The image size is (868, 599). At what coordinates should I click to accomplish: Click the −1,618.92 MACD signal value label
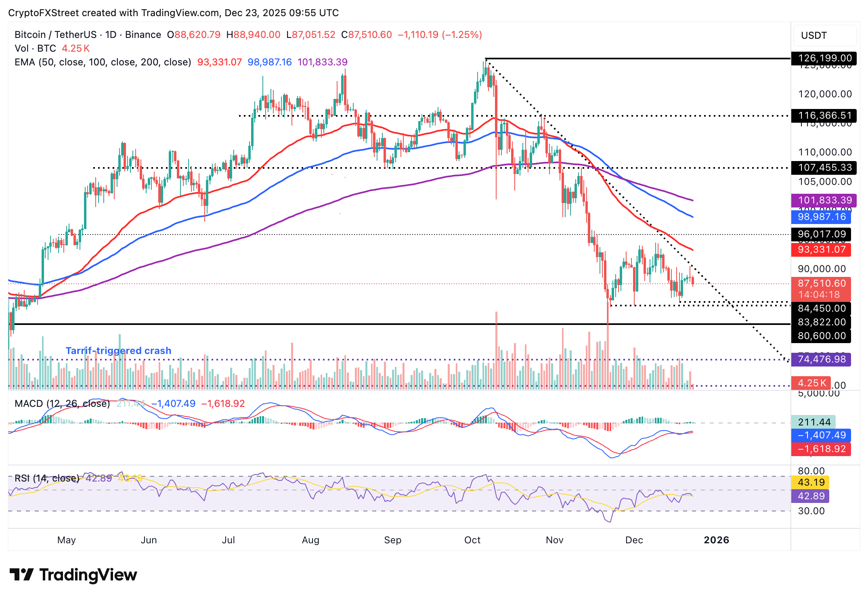(x=821, y=449)
